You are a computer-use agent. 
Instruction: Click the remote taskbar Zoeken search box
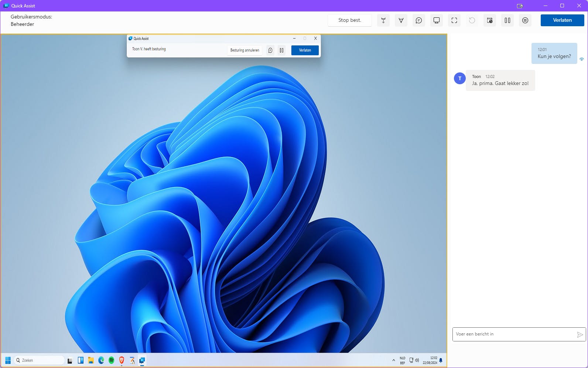(39, 360)
